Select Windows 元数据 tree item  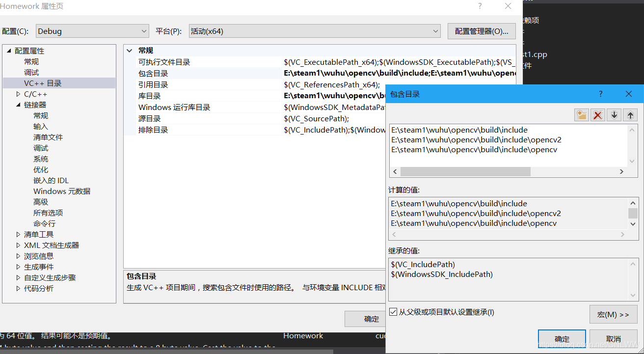pos(62,191)
